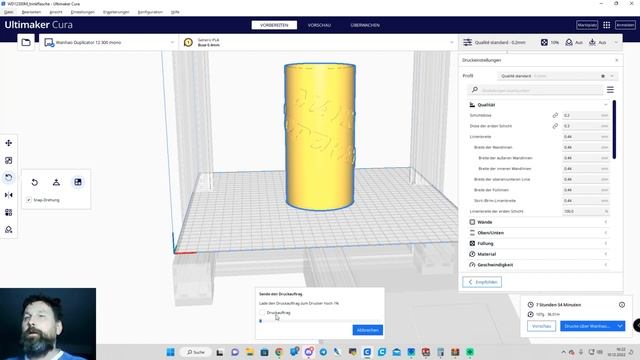
Task: Expand the Oben/Unten section
Action: (539, 233)
